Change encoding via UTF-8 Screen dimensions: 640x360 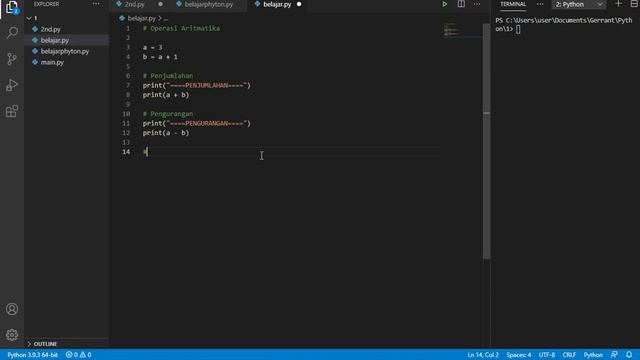pyautogui.click(x=547, y=355)
